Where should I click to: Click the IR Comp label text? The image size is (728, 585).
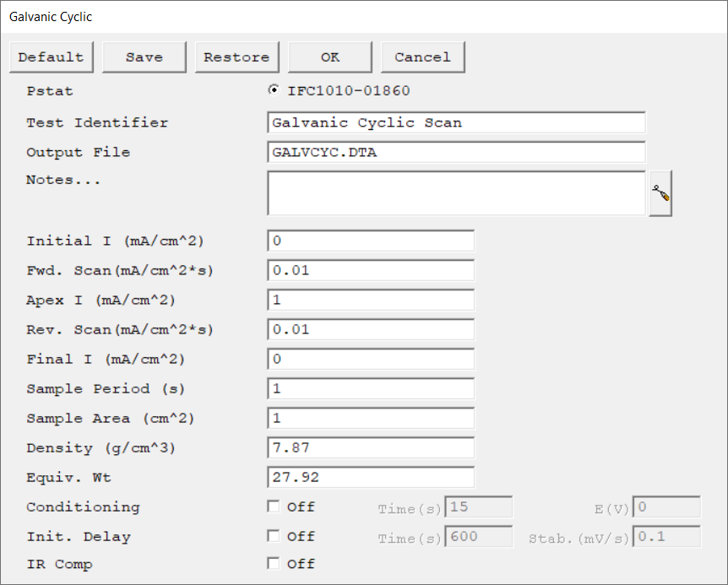(x=59, y=565)
